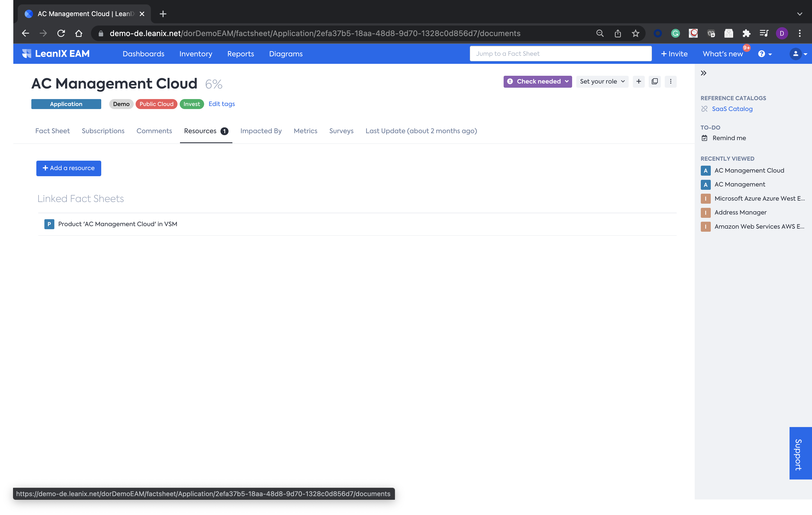Open the three-dot more actions menu

click(670, 81)
